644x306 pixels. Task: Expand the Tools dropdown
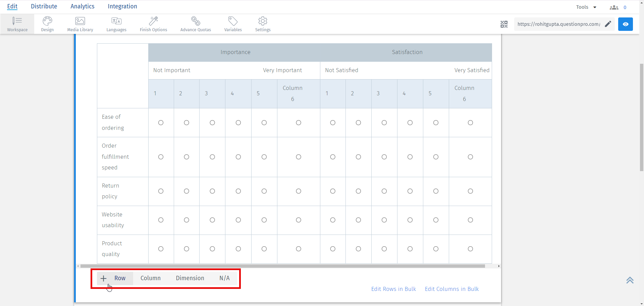586,7
